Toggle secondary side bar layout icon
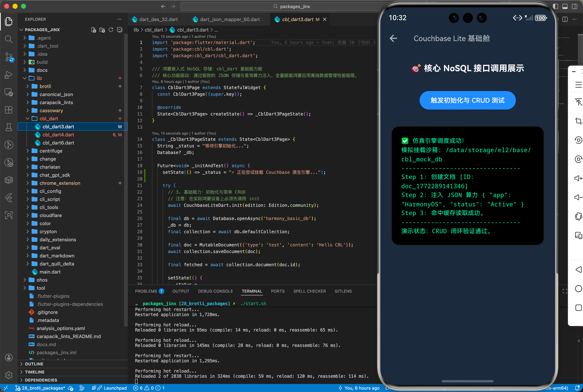This screenshot has height=392, width=583. (575, 6)
